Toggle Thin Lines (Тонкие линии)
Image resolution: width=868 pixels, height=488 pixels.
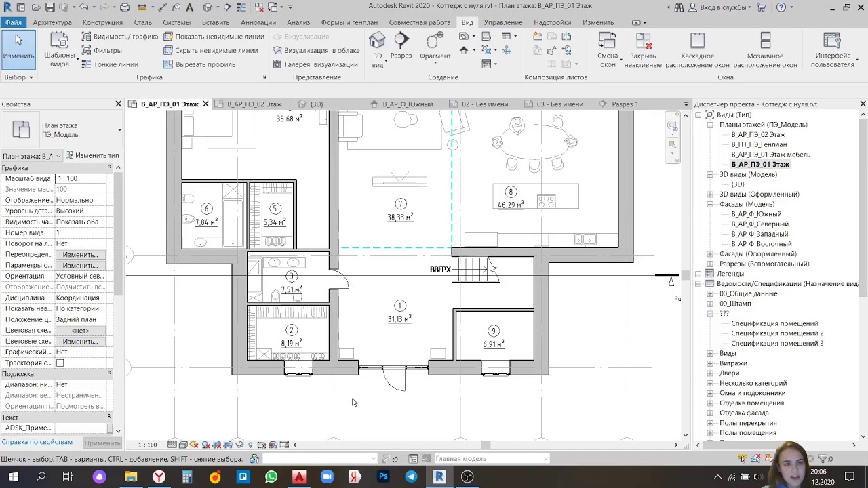[109, 64]
